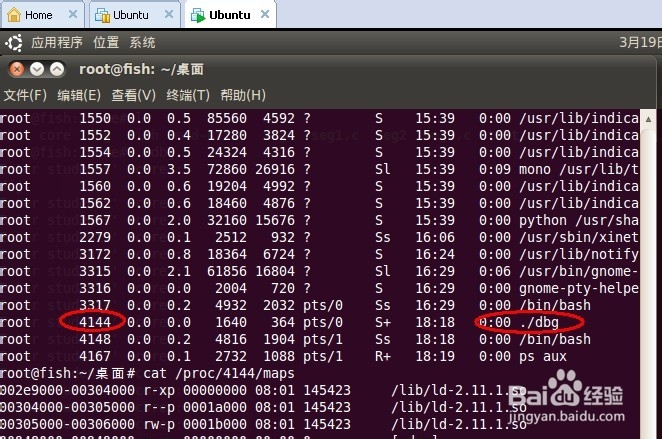Click PID 1557 of the mono process
Image resolution: width=662 pixels, height=439 pixels.
coord(95,169)
